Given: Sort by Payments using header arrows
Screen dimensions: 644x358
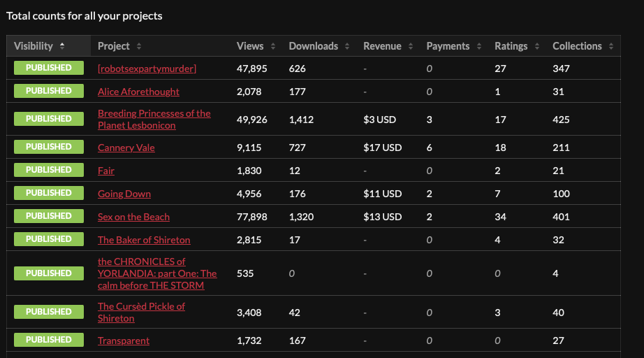Looking at the screenshot, I should click(x=478, y=46).
